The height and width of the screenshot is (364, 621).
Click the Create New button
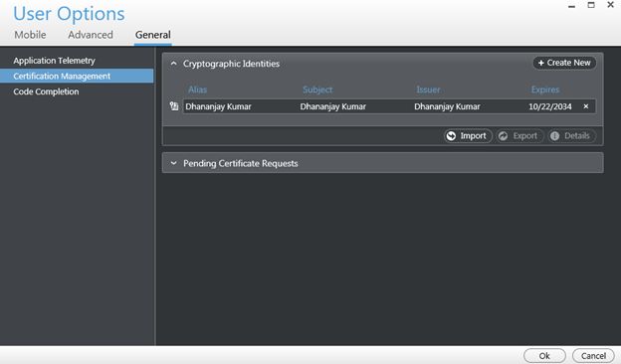coord(564,63)
